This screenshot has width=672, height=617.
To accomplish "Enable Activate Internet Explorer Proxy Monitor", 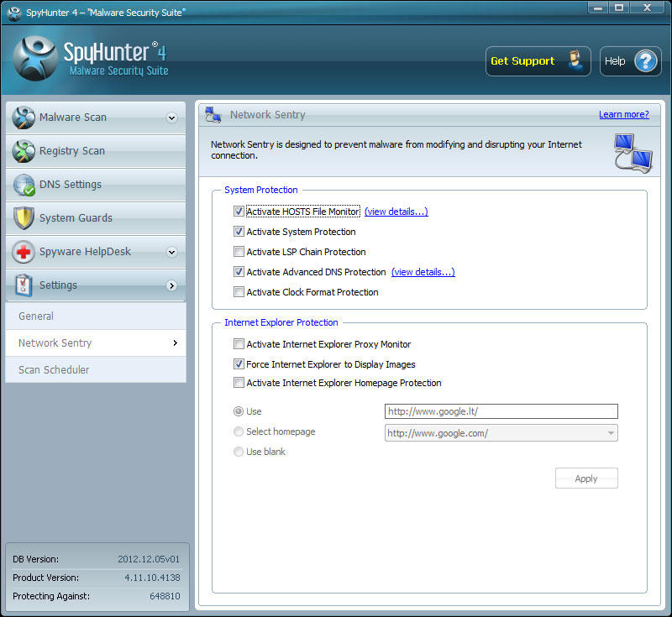I will tap(239, 344).
